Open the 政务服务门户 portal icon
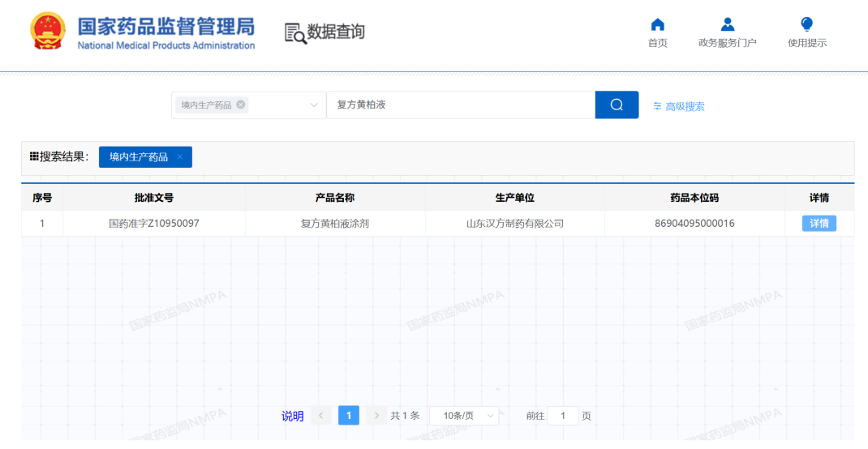Viewport: 868px width, 449px height. pos(727,25)
